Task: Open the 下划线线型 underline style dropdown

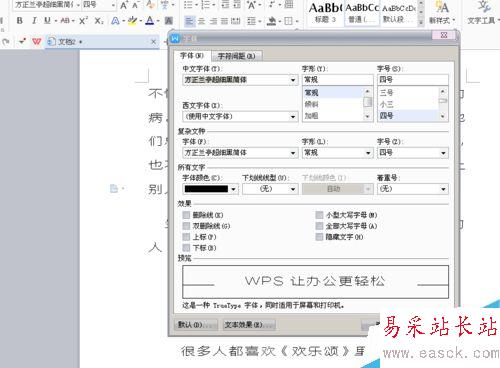Action: click(293, 189)
